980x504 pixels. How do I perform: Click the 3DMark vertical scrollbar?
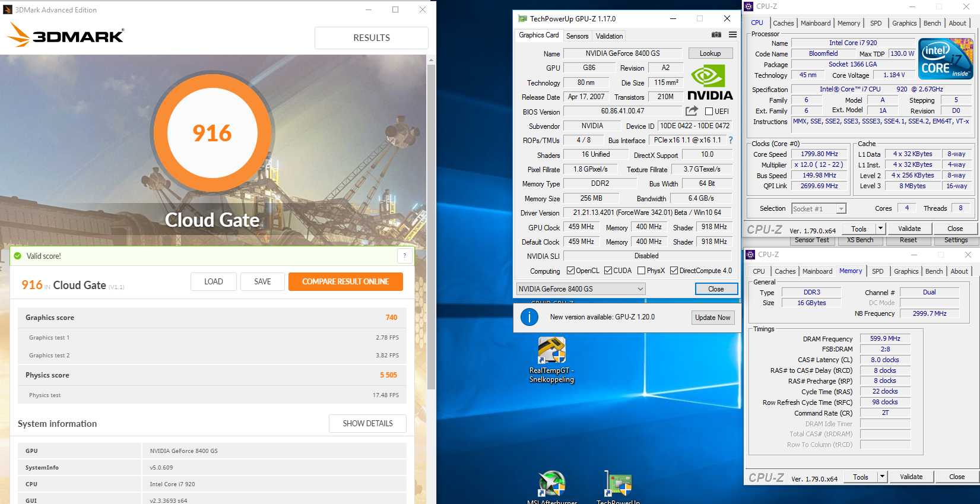[x=432, y=226]
